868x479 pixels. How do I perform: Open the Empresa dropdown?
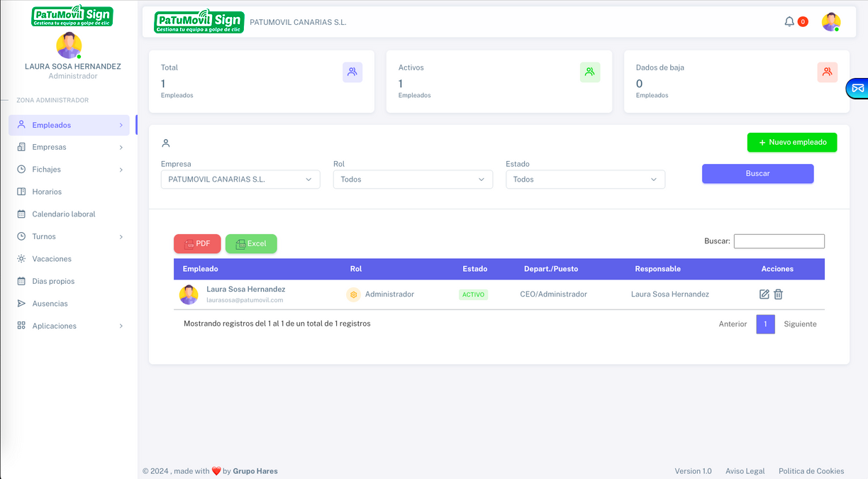(240, 180)
